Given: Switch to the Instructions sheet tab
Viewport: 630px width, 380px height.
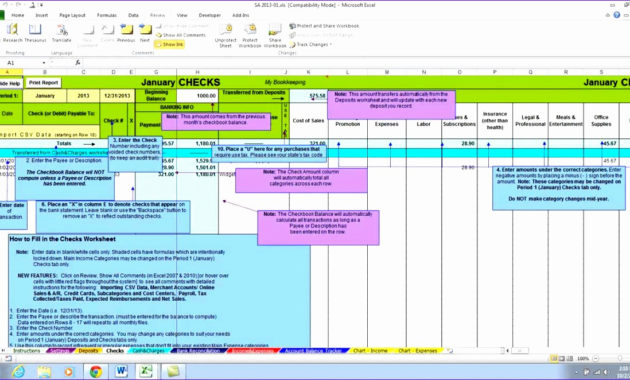Looking at the screenshot, I should (x=27, y=351).
